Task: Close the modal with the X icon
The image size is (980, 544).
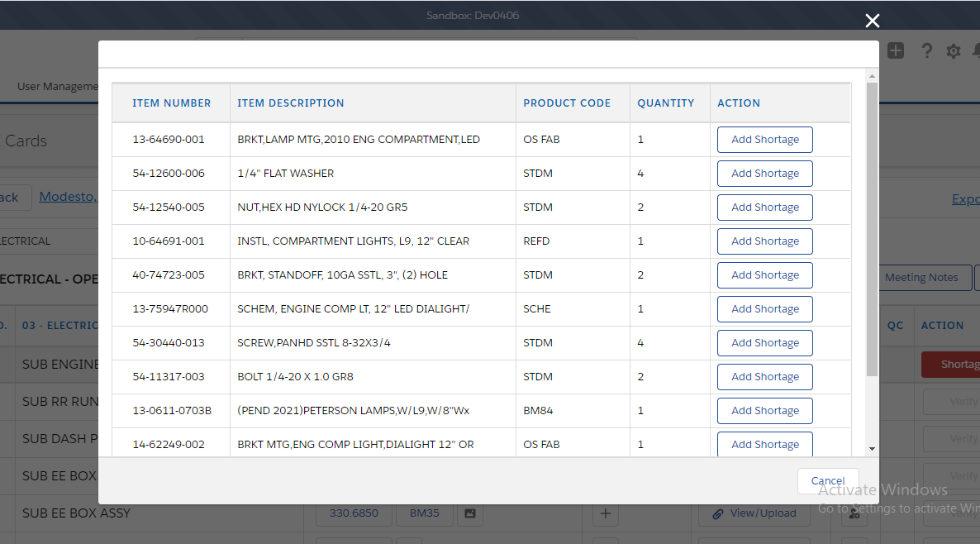Action: (x=872, y=21)
